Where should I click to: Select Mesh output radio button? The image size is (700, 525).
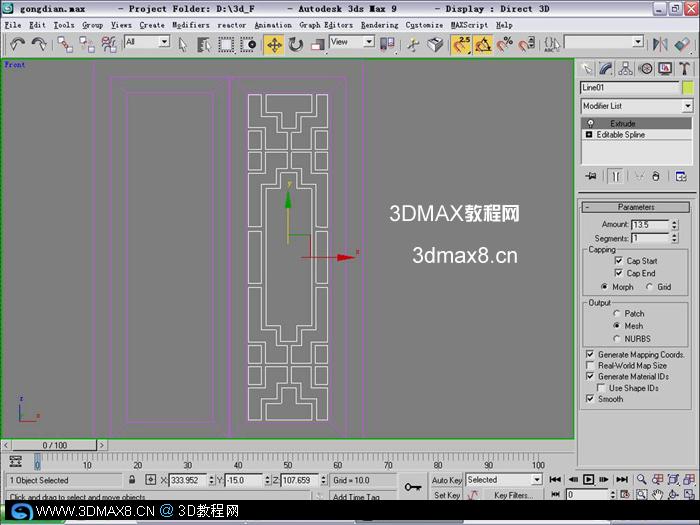(x=617, y=325)
